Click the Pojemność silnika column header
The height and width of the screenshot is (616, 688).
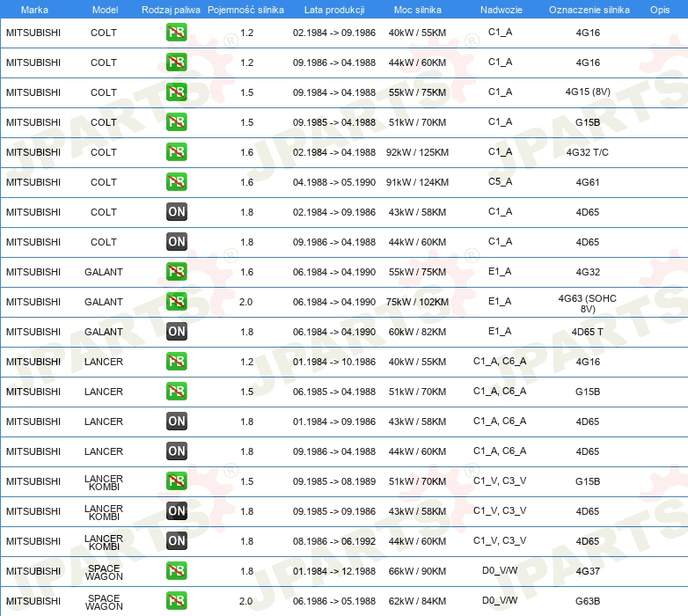[x=245, y=10]
